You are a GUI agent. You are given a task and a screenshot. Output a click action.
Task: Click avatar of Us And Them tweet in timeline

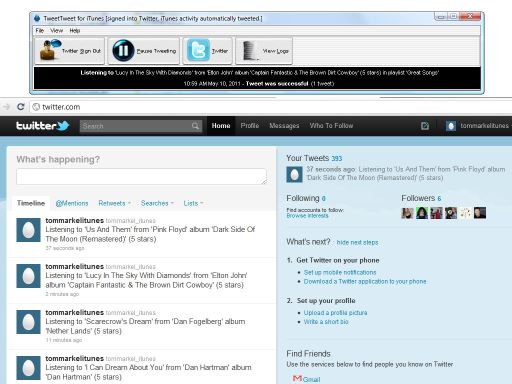pos(28,230)
